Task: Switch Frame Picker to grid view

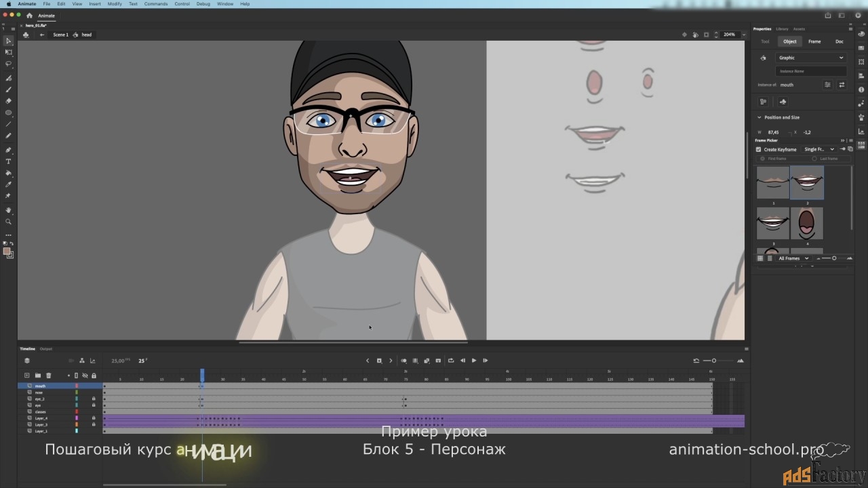Action: (760, 258)
